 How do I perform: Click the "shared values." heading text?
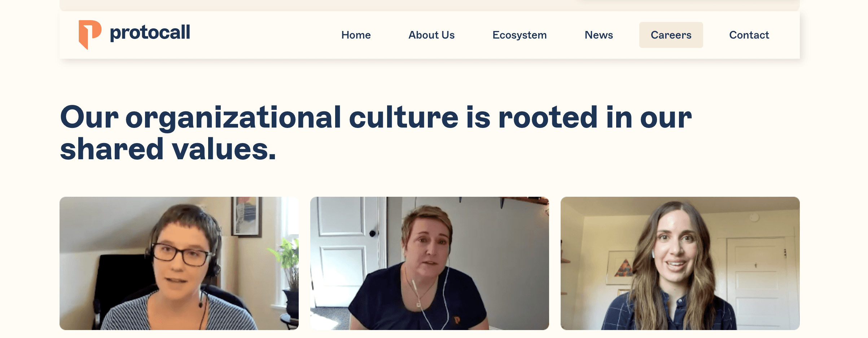pos(168,149)
